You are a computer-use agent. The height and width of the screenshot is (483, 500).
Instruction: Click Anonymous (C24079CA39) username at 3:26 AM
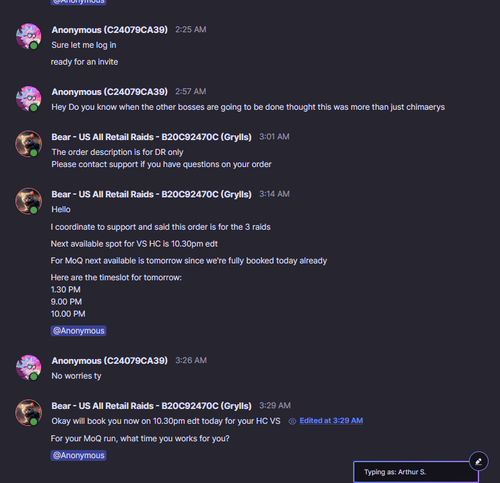(x=110, y=361)
